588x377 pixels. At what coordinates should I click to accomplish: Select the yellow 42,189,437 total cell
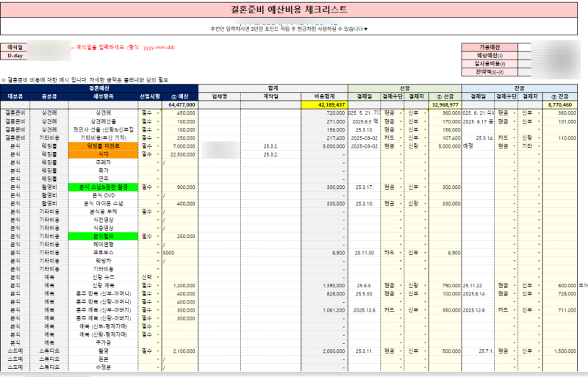click(324, 104)
